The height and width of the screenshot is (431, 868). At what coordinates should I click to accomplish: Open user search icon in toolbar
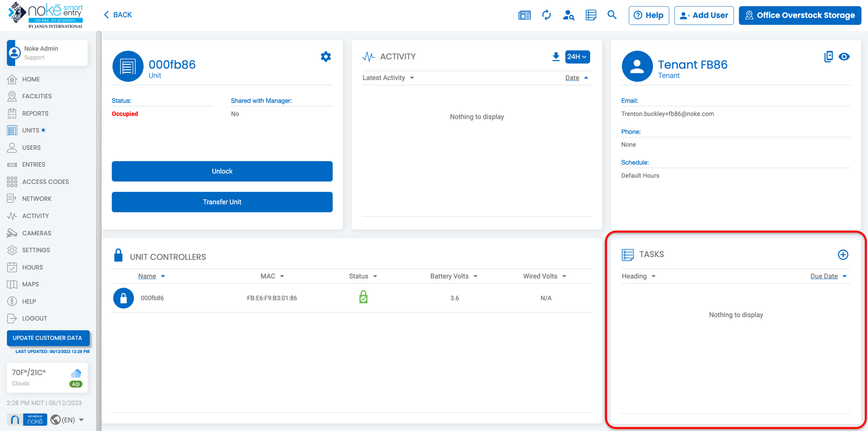pos(568,15)
